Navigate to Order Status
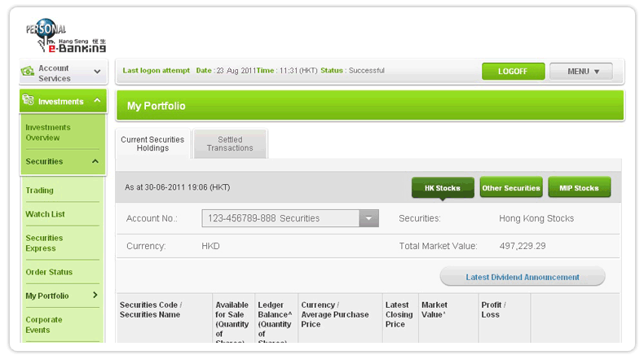The height and width of the screenshot is (355, 644). (49, 272)
